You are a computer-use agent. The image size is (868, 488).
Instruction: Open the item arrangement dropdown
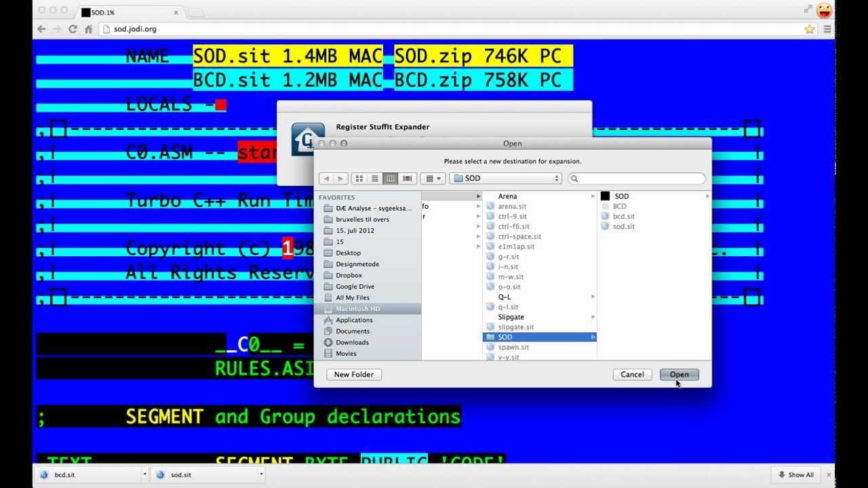[x=432, y=178]
